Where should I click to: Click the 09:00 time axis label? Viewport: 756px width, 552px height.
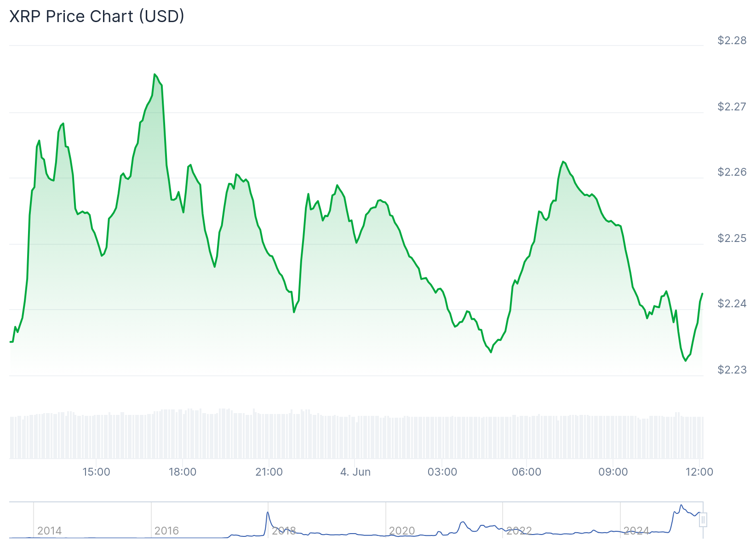tap(613, 472)
